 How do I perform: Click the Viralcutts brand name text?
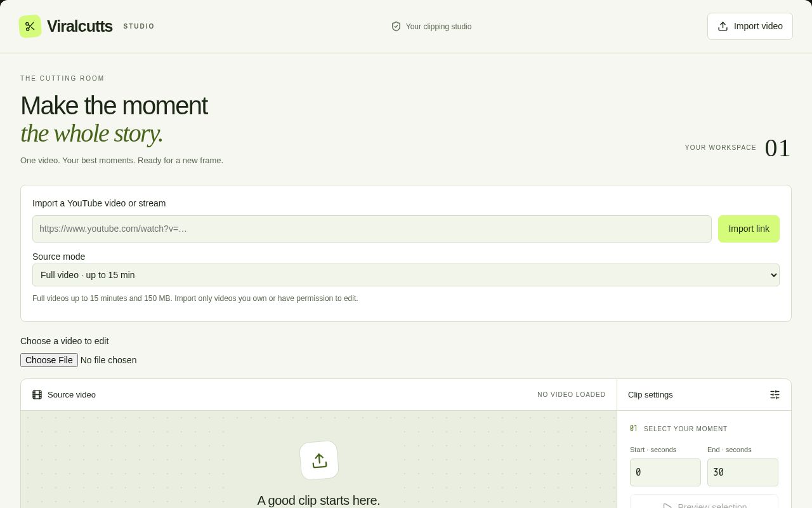[x=80, y=27]
